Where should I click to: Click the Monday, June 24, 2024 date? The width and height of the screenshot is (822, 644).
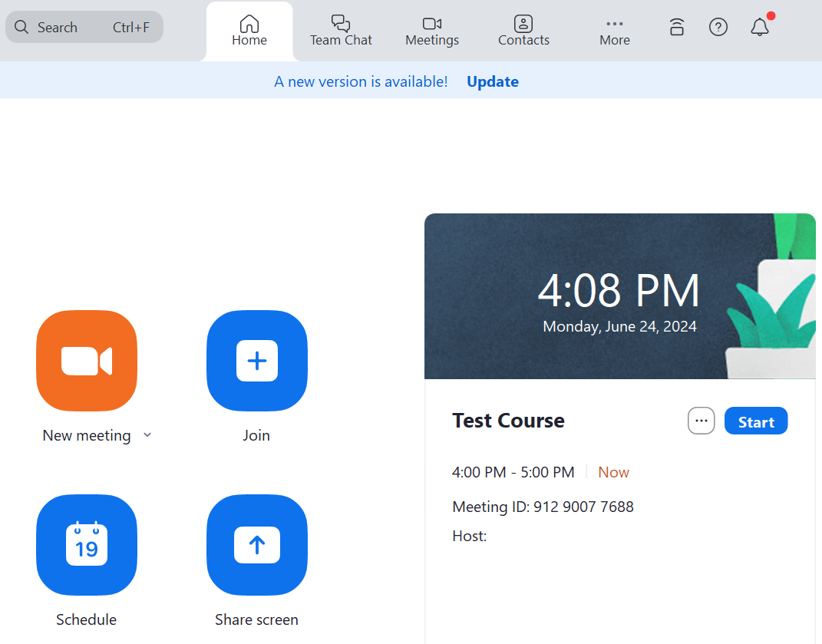click(619, 326)
